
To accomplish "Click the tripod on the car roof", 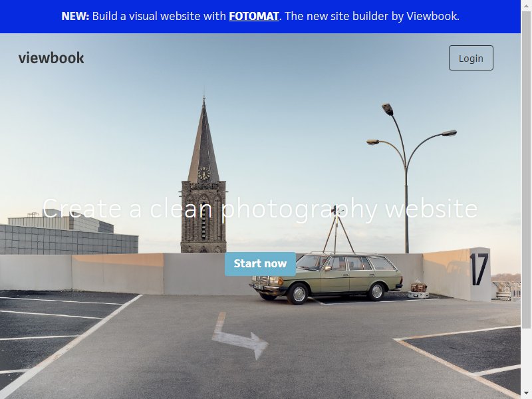I will coord(337,231).
